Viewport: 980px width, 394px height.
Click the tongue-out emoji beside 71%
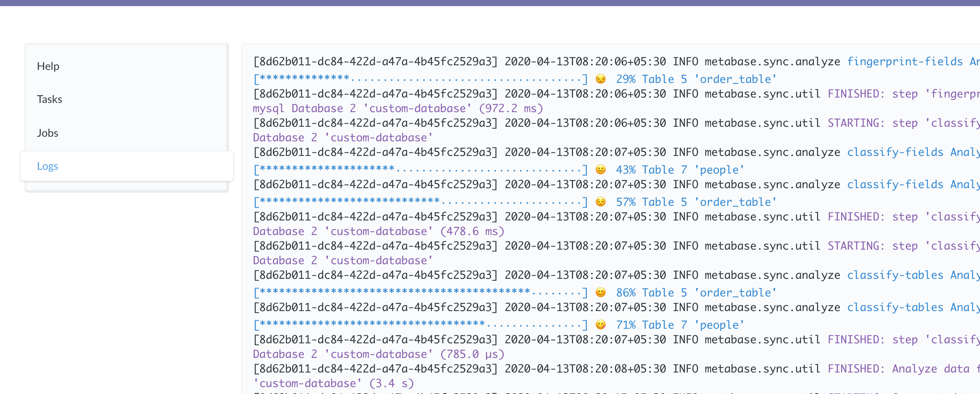coord(600,325)
